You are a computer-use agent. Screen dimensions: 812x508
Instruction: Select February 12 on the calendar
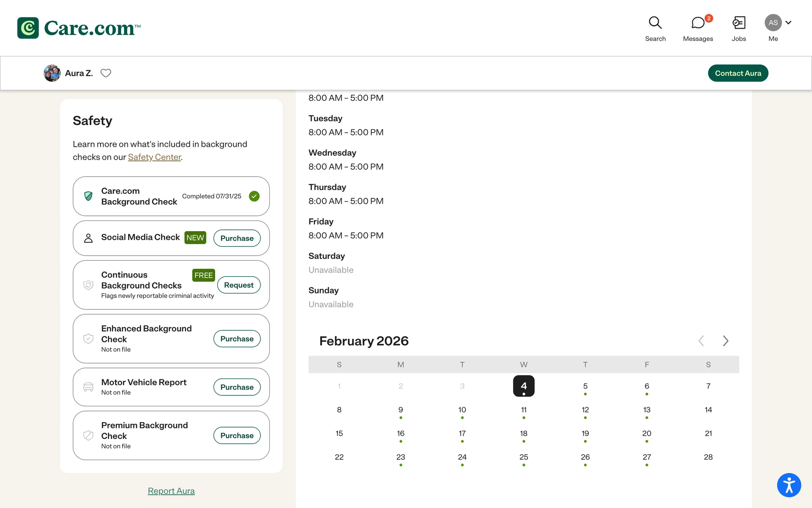click(x=585, y=410)
